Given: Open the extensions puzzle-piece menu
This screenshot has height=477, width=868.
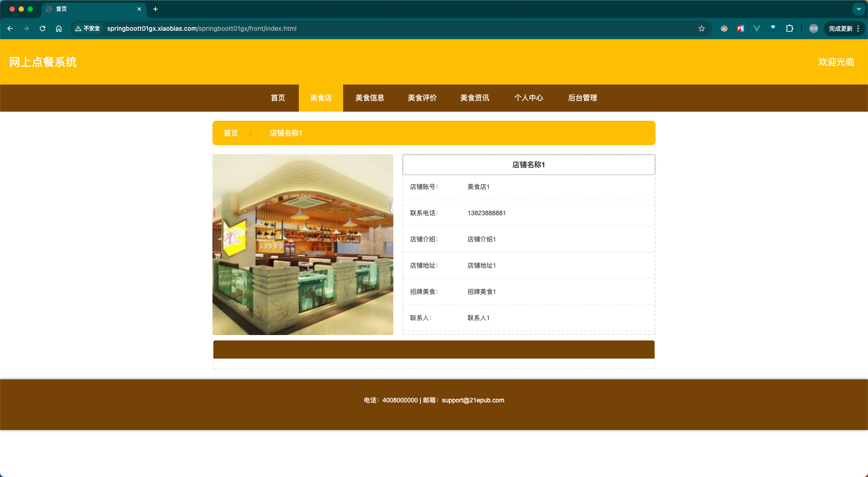Looking at the screenshot, I should click(x=789, y=28).
